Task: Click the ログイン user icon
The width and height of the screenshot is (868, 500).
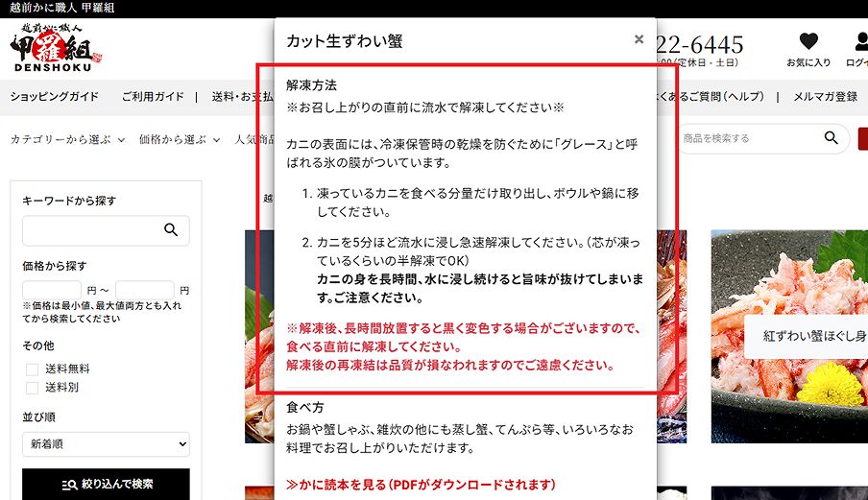Action: coord(858,42)
